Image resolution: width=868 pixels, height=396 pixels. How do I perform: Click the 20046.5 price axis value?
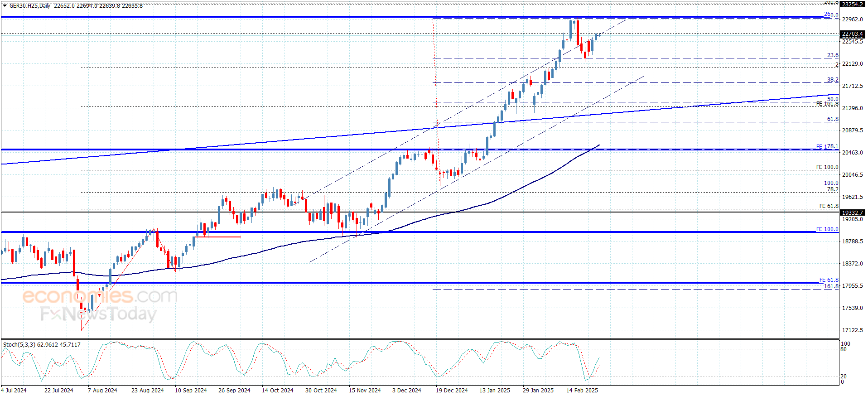852,175
